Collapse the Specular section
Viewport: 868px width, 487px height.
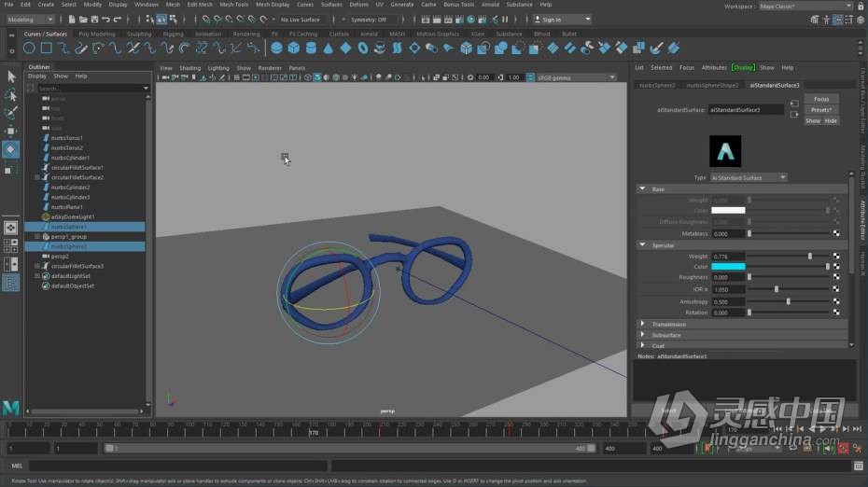pyautogui.click(x=643, y=244)
